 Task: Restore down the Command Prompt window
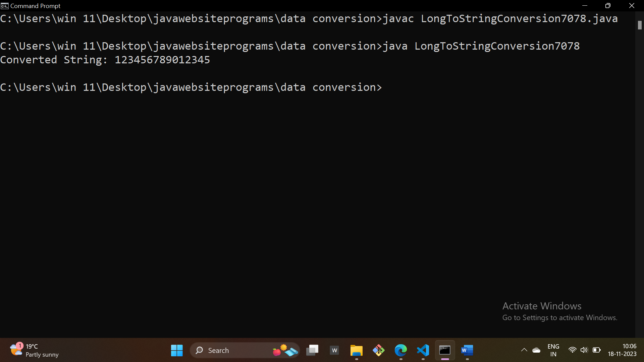(x=608, y=6)
